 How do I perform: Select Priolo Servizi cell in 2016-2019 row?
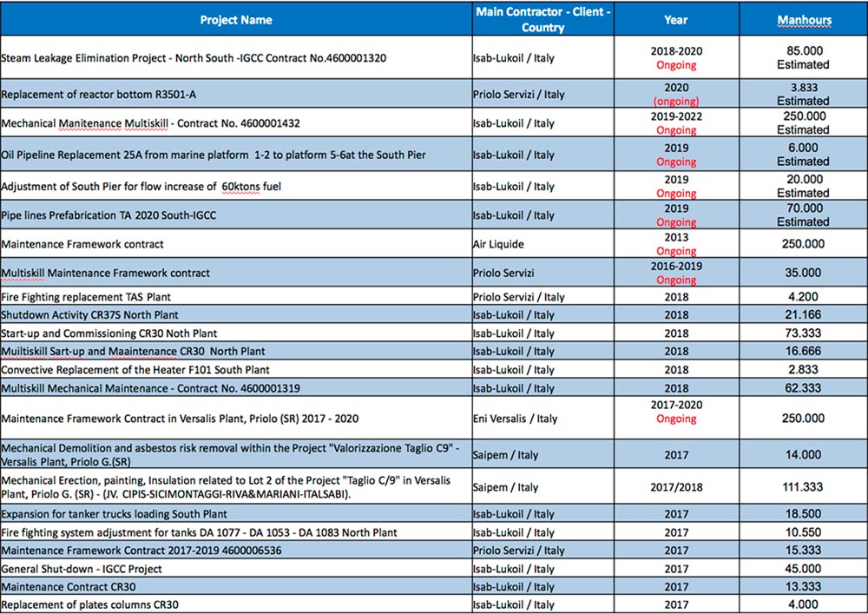pyautogui.click(x=543, y=273)
